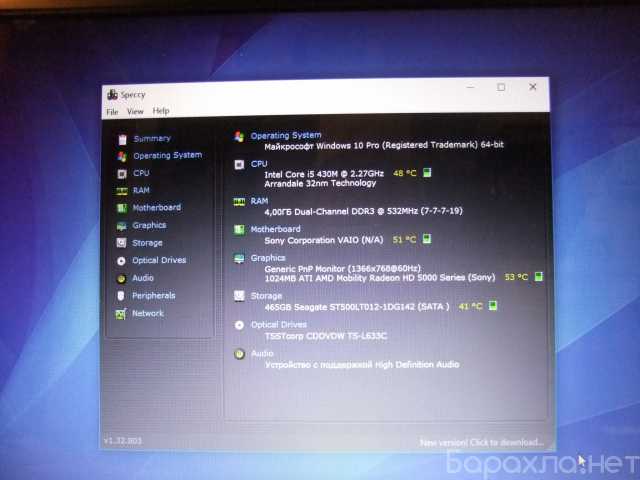Click 'Generic PnP Monitor' line

[x=342, y=269]
